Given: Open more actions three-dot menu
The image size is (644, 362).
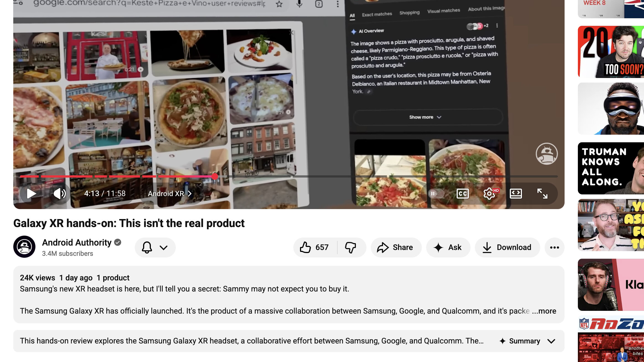Looking at the screenshot, I should point(554,247).
